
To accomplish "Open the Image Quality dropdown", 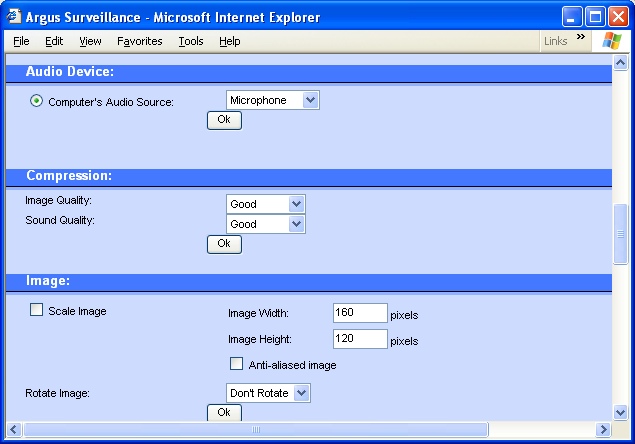I will coord(266,204).
